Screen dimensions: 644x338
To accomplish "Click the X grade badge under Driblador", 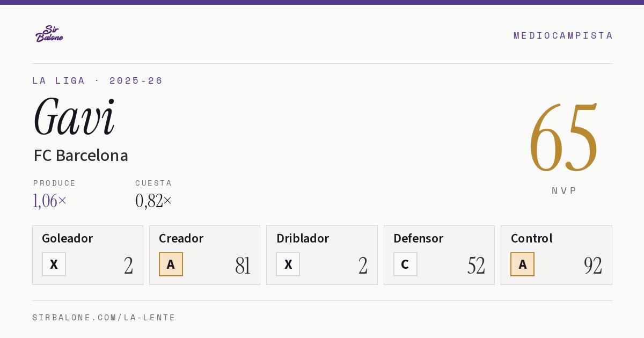I will [288, 264].
